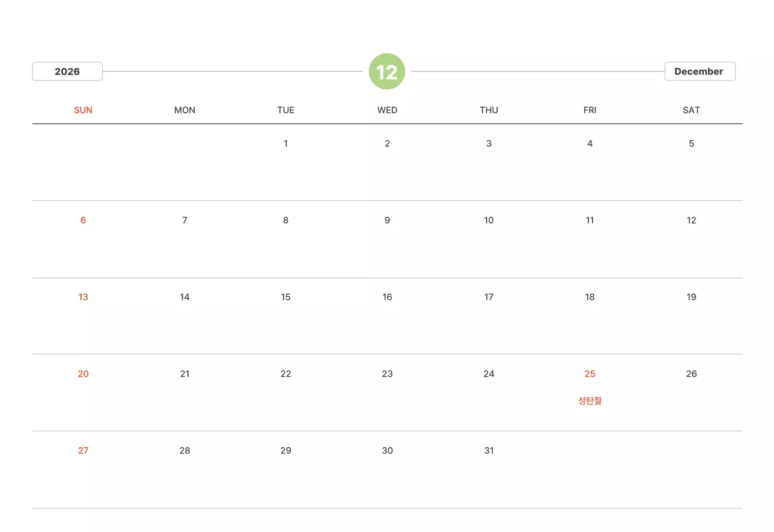Select the last day, 31

pyautogui.click(x=489, y=450)
